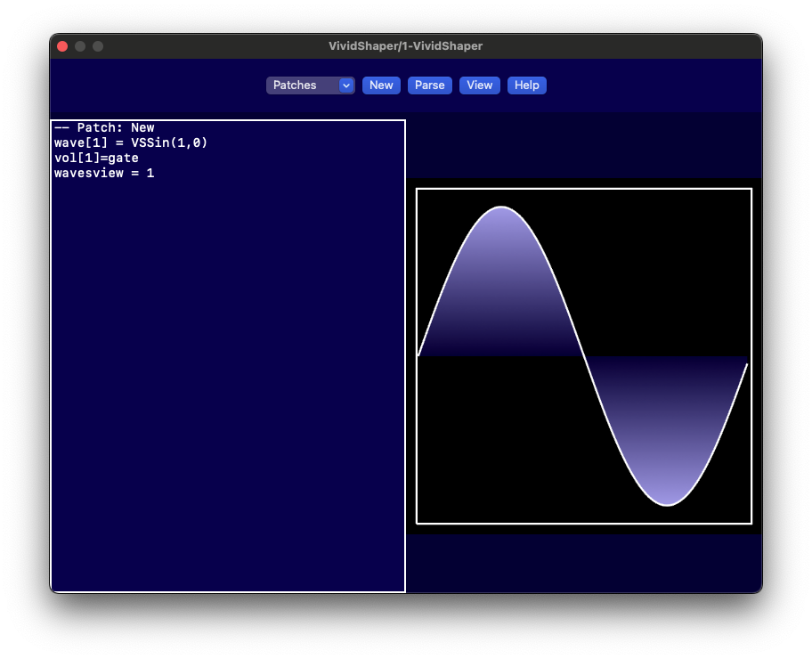Click the dark strip below the waveform display
The height and width of the screenshot is (659, 812).
coord(583,561)
